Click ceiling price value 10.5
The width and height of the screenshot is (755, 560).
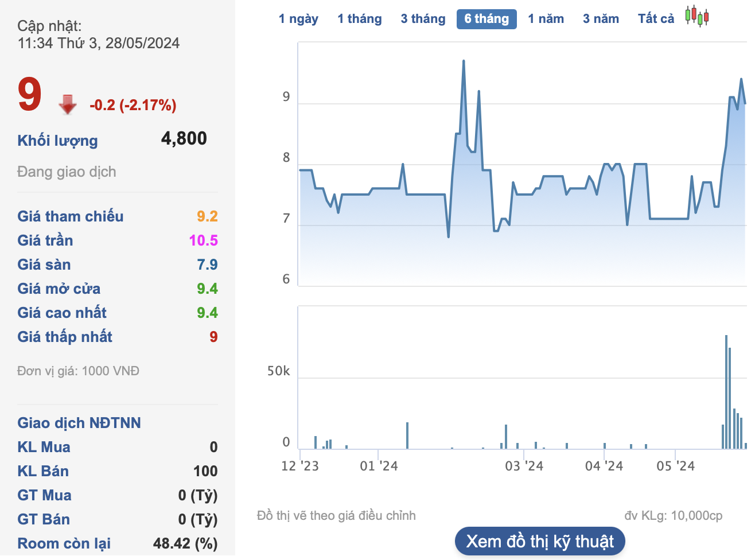click(204, 240)
